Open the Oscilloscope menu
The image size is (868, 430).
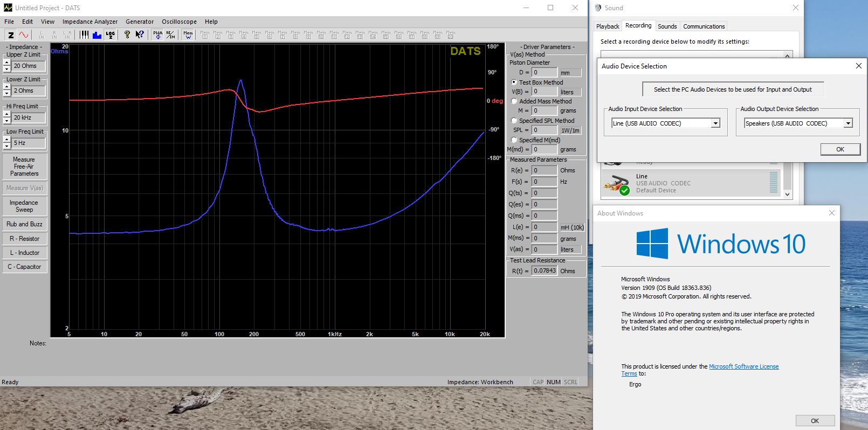click(179, 22)
